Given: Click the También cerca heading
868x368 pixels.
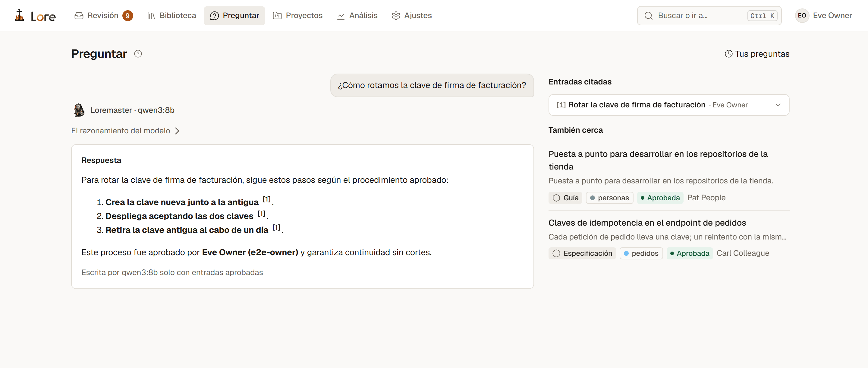Looking at the screenshot, I should tap(576, 130).
